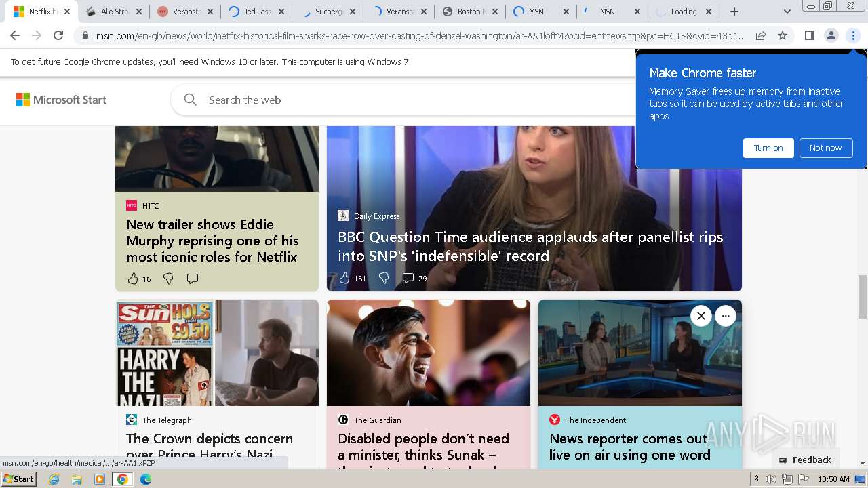Switch to the Sucherg tab
The image size is (868, 488).
tap(329, 12)
